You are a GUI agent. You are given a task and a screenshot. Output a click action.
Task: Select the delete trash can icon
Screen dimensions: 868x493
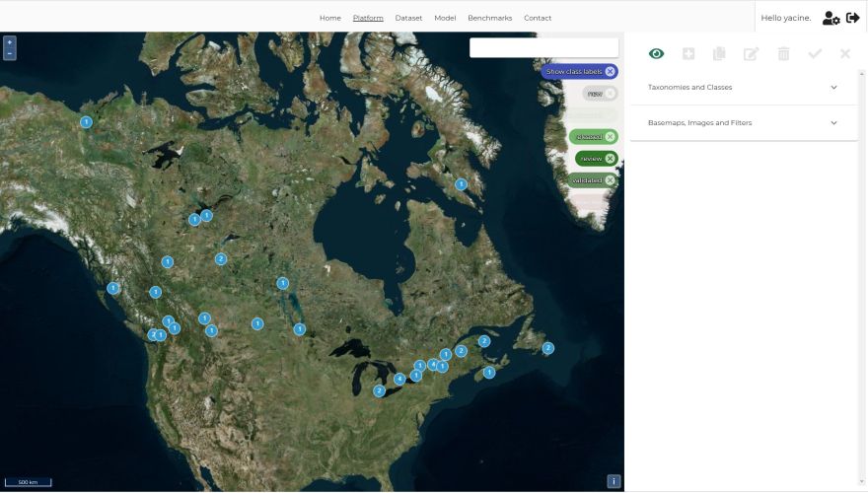pyautogui.click(x=783, y=53)
